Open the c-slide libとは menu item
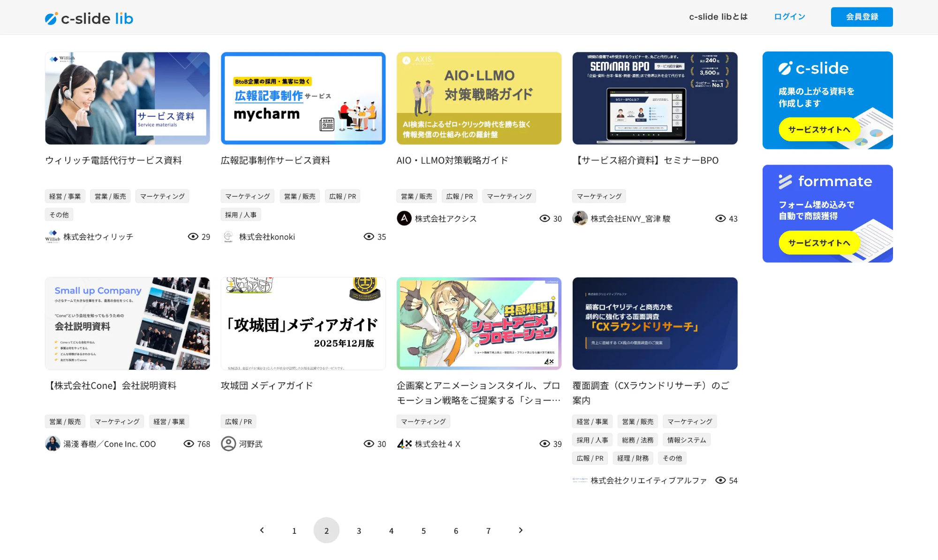Viewport: 938px width, 560px height. pos(718,17)
